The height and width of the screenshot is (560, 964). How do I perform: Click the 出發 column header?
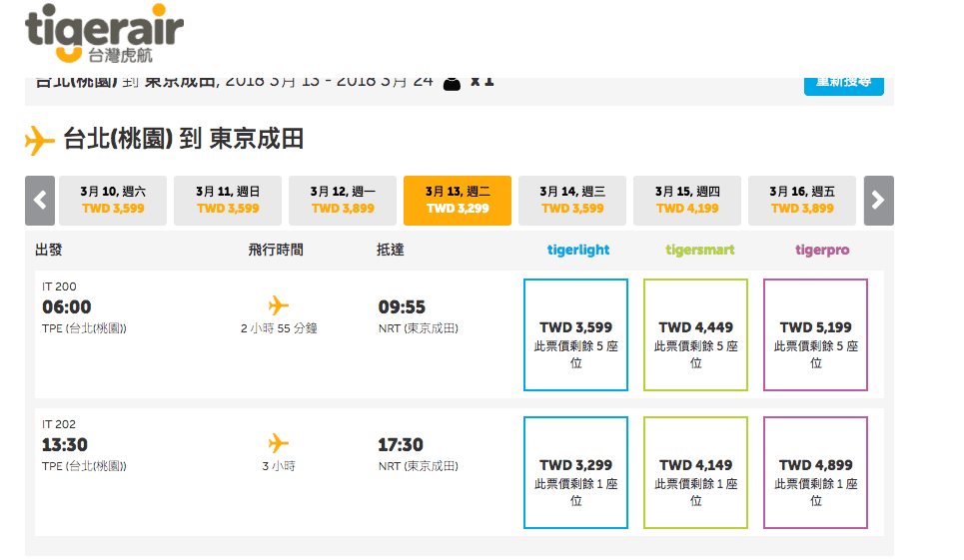(x=49, y=250)
